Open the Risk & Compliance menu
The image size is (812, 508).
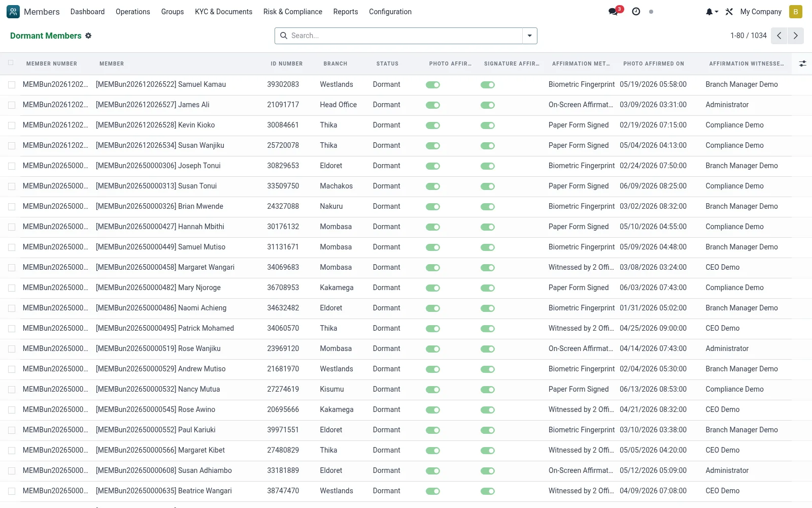tap(292, 12)
